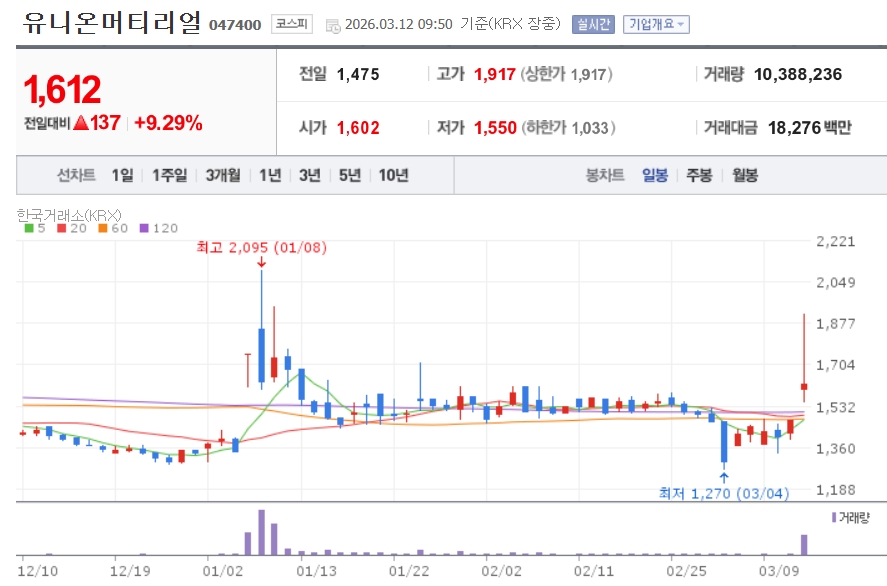This screenshot has height=586, width=887.
Task: Click the 고가 value 1,917
Action: click(494, 74)
